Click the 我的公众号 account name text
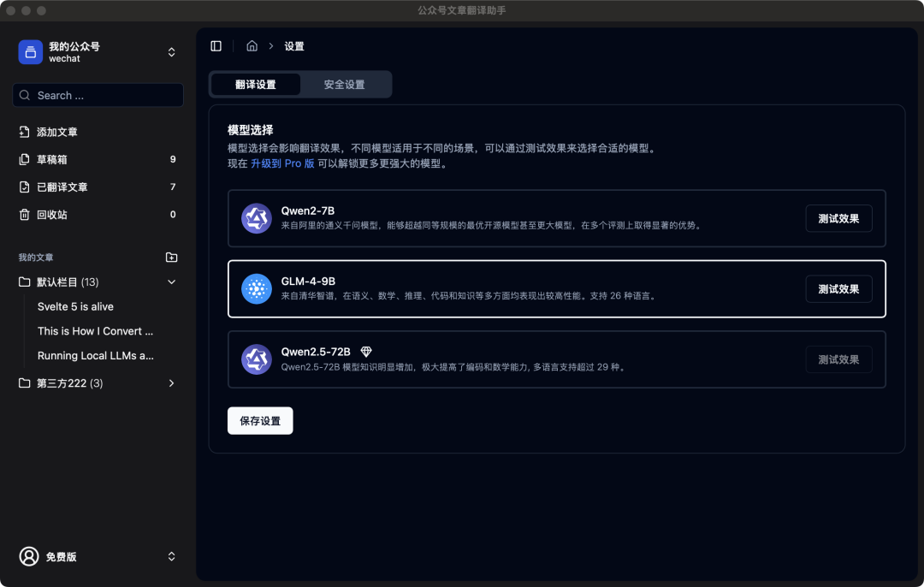Screen dimensions: 924x587 click(x=74, y=46)
